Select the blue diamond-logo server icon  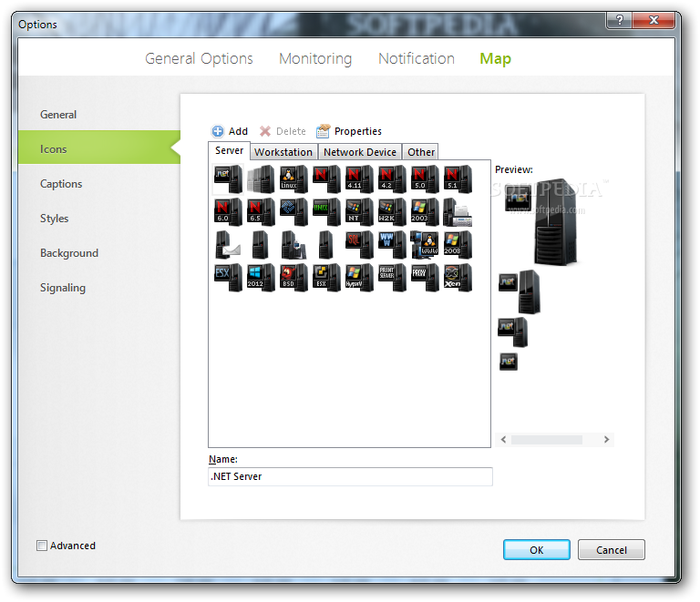293,212
